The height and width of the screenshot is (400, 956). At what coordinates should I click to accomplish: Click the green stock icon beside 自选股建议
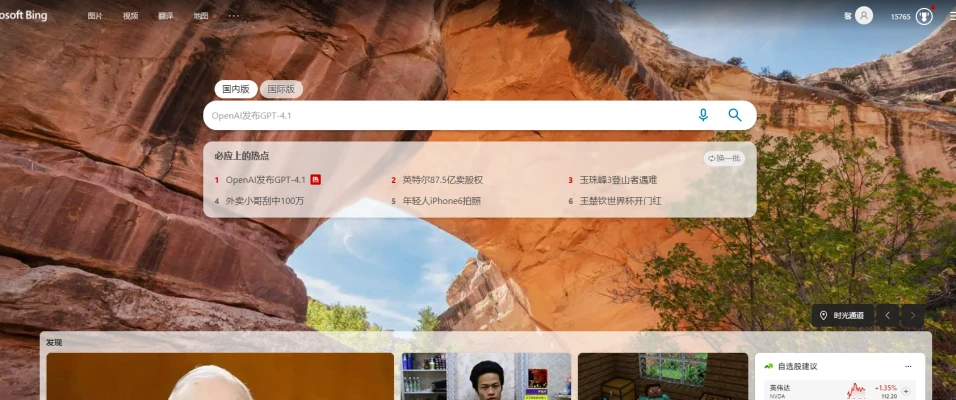pyautogui.click(x=769, y=366)
